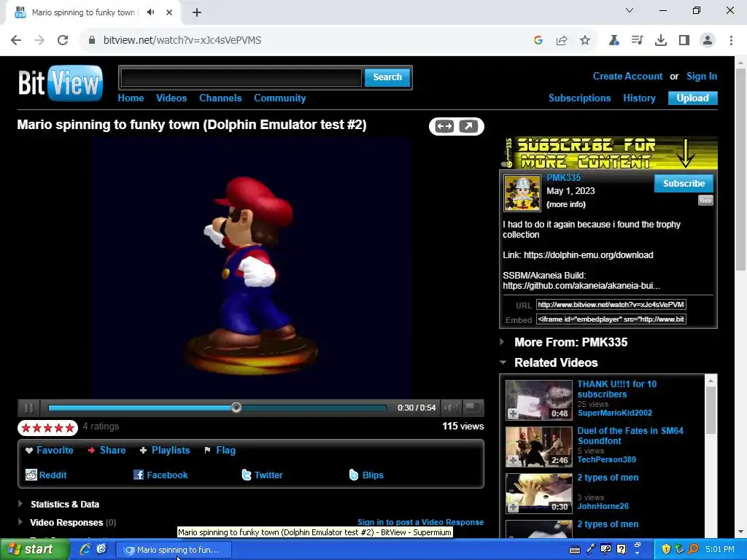Click Create Account link

click(627, 76)
